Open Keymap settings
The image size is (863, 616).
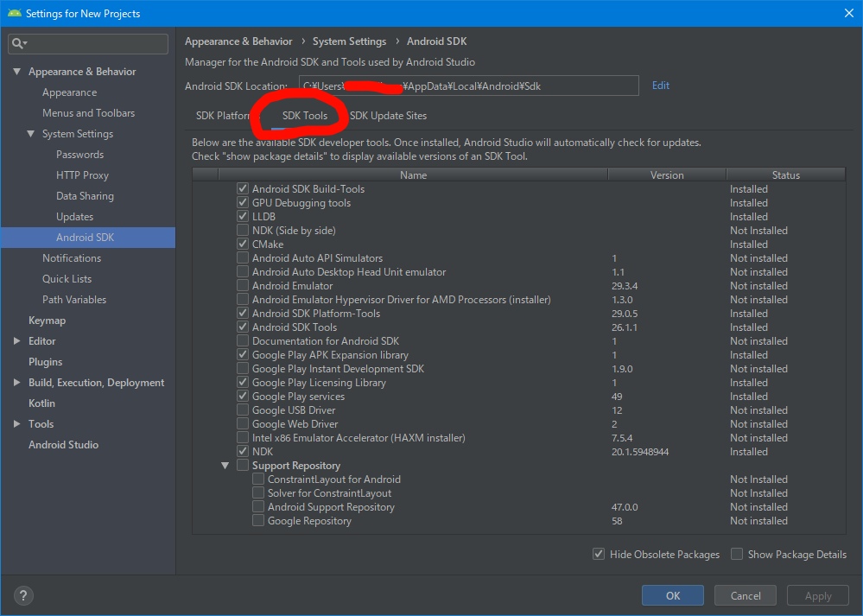click(x=47, y=321)
